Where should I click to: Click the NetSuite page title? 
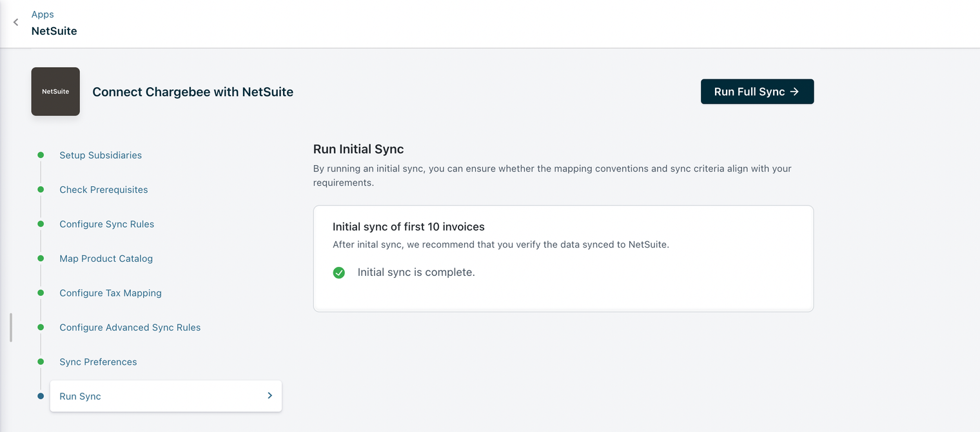(x=54, y=31)
